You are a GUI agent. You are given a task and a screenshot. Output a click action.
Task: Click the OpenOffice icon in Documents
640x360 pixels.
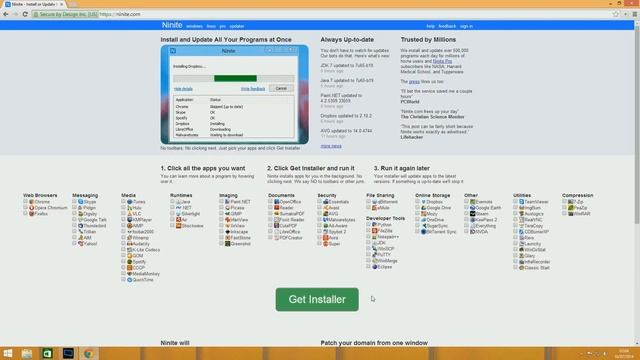coord(276,202)
